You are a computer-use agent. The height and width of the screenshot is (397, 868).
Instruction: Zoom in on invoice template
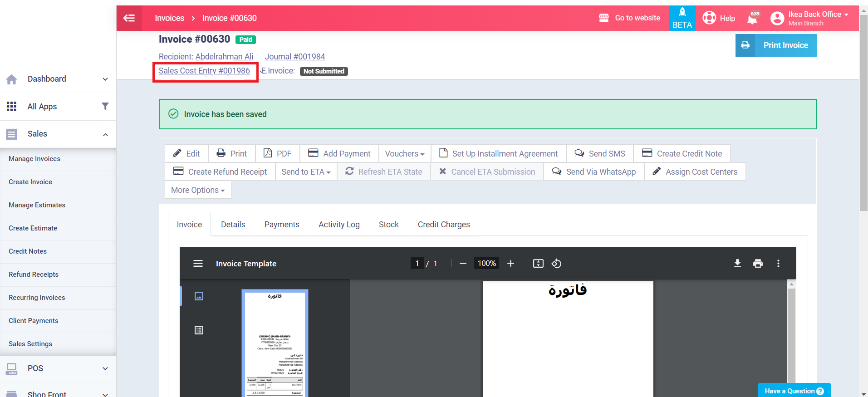click(510, 264)
